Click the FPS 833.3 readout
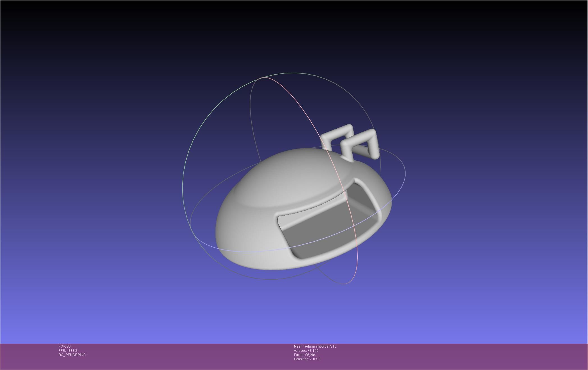This screenshot has width=588, height=370. [68, 351]
